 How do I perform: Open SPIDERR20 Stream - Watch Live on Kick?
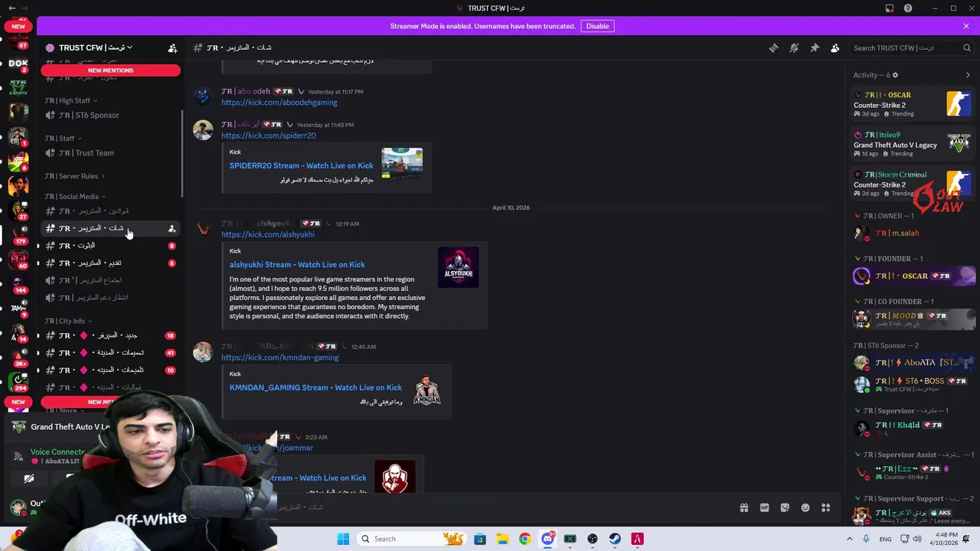pyautogui.click(x=301, y=165)
